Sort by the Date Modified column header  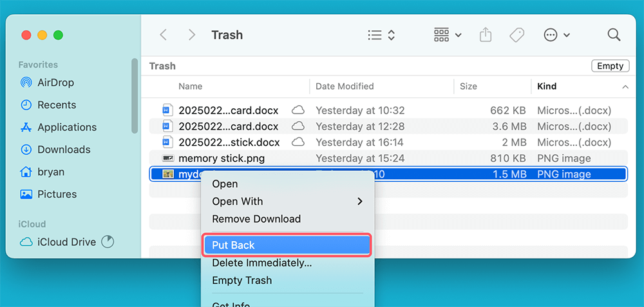coord(345,86)
